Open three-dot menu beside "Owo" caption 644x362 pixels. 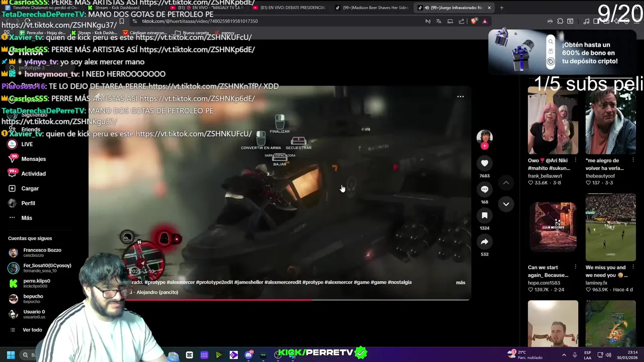pyautogui.click(x=576, y=160)
